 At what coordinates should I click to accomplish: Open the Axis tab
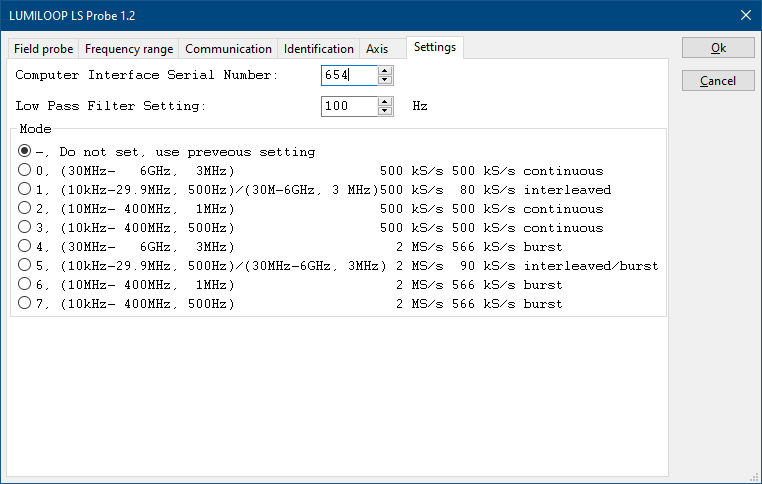377,49
